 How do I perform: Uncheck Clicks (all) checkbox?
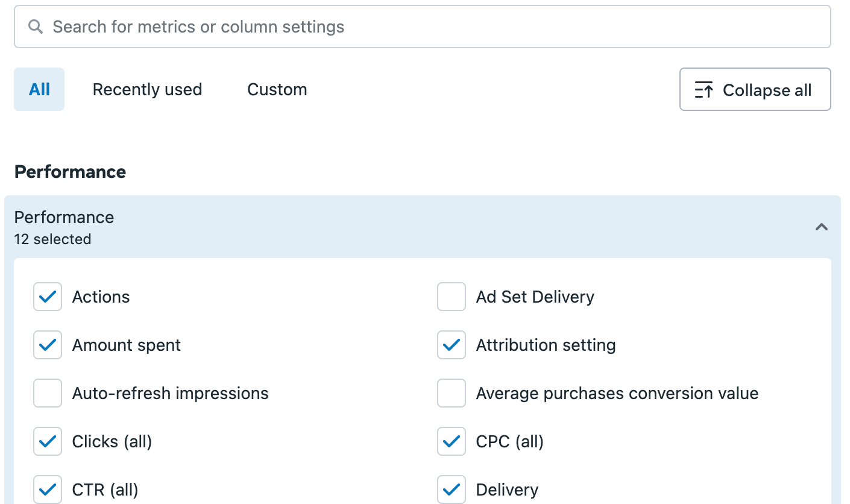coord(48,441)
